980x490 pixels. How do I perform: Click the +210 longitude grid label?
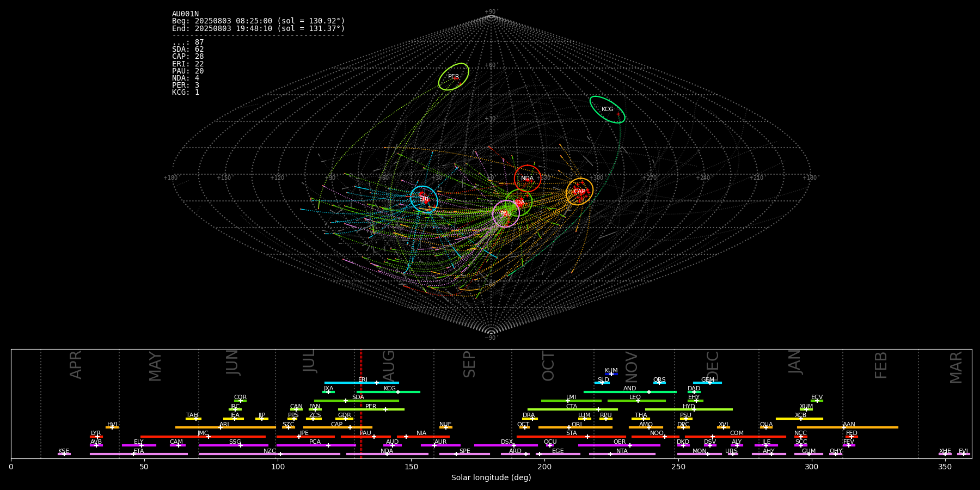point(756,177)
